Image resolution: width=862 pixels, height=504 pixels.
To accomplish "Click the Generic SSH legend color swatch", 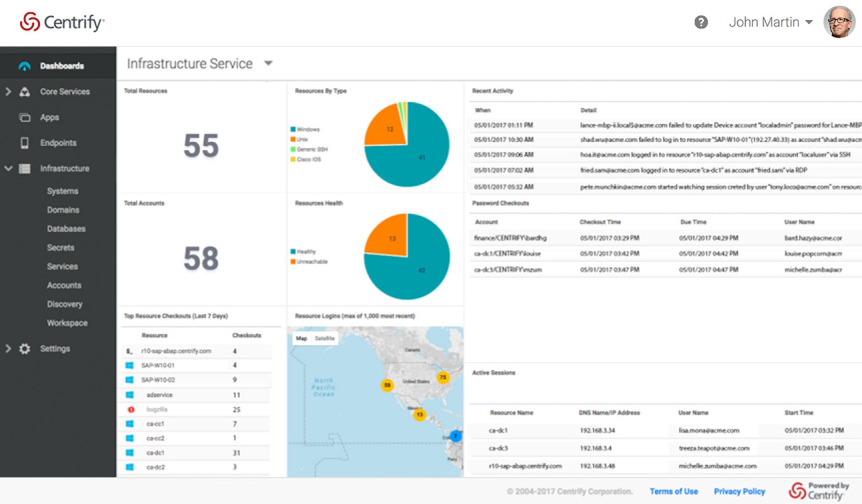I will (293, 149).
